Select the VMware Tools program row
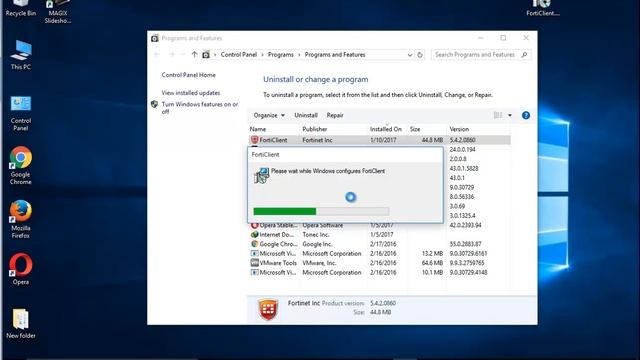 click(x=380, y=263)
